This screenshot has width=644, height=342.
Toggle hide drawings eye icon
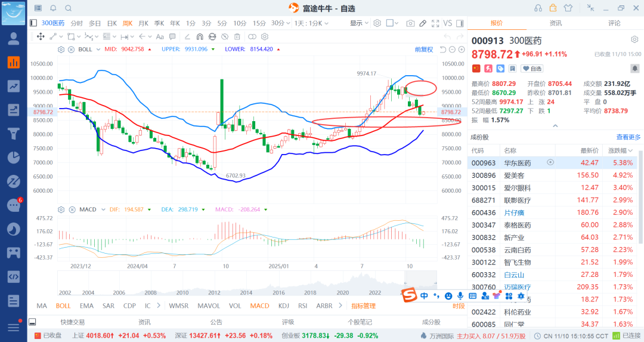coord(225,36)
